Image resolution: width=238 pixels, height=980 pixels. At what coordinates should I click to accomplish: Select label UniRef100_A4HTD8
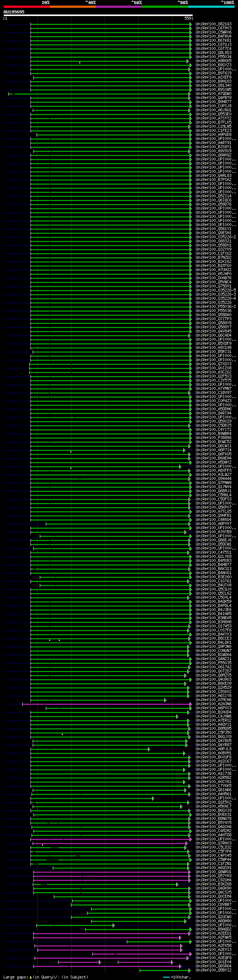[214, 836]
